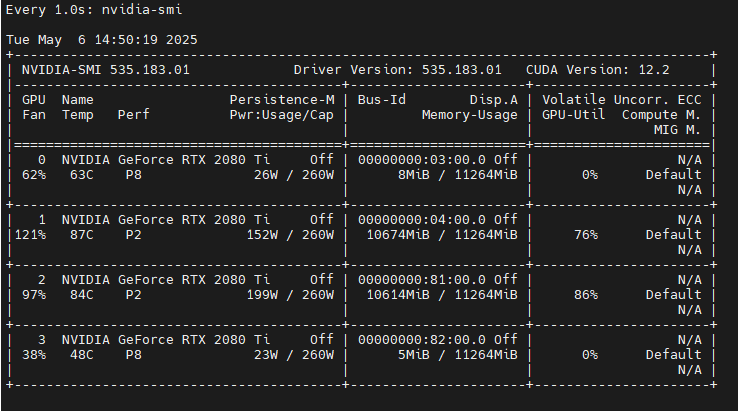
Task: Select the 'NVIDIA-SMI 535.183.01' version text
Action: pos(105,70)
